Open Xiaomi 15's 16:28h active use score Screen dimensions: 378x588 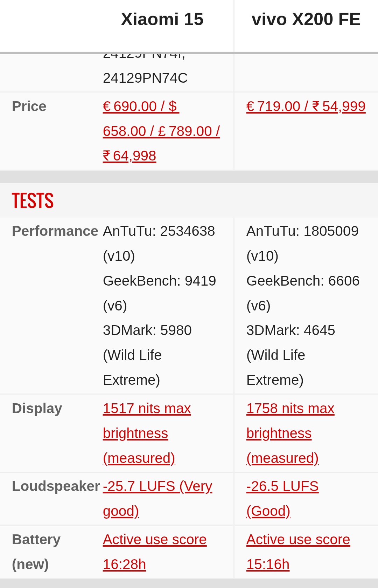coord(154,540)
